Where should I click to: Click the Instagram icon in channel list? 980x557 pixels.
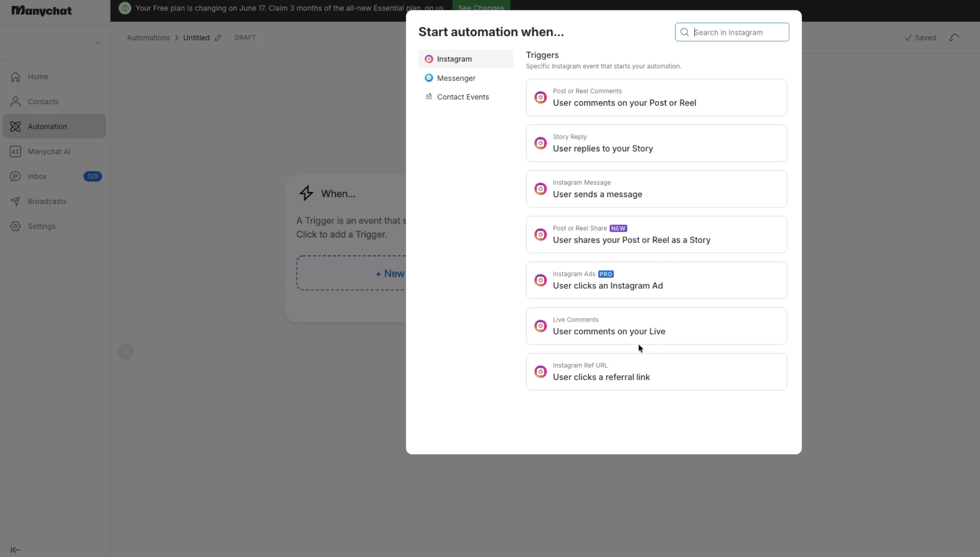(x=429, y=59)
